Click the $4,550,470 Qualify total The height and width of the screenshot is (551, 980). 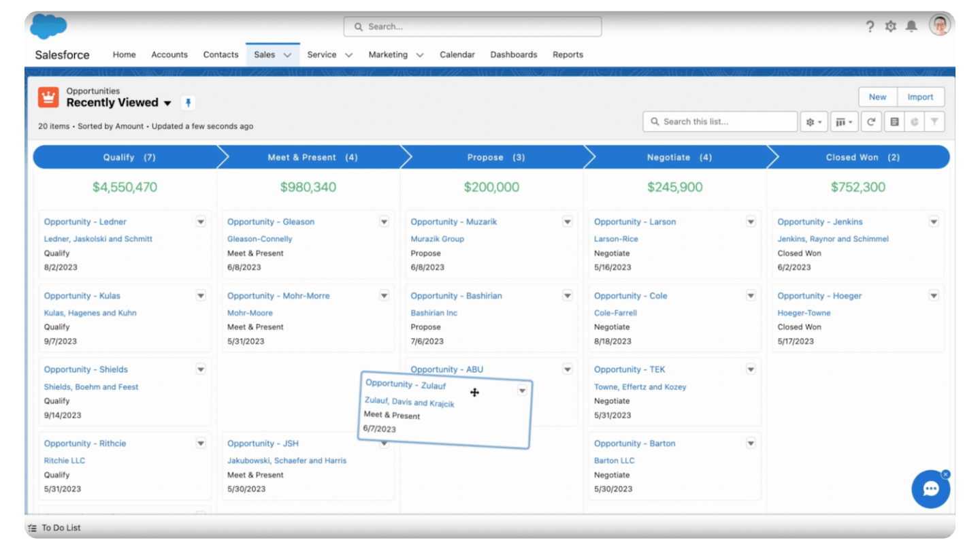tap(125, 187)
